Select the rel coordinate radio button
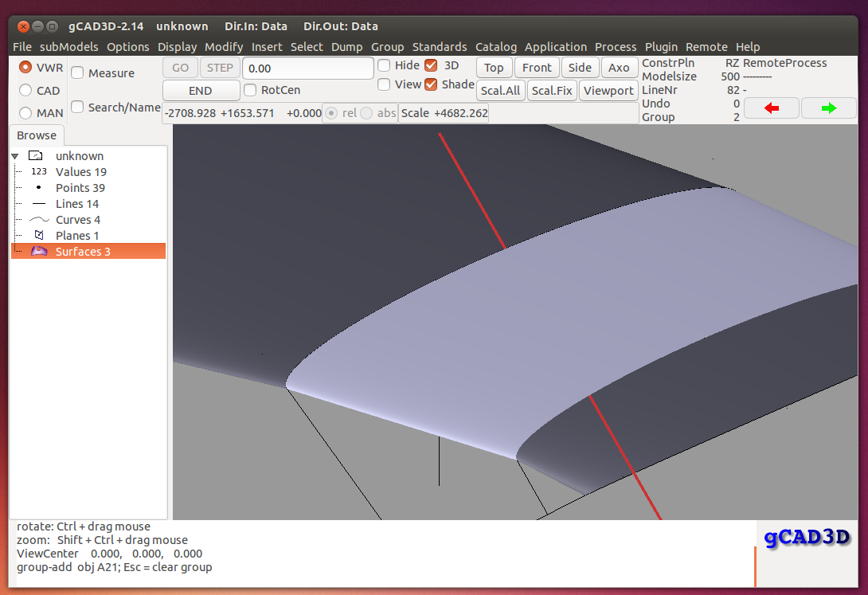 coord(331,113)
